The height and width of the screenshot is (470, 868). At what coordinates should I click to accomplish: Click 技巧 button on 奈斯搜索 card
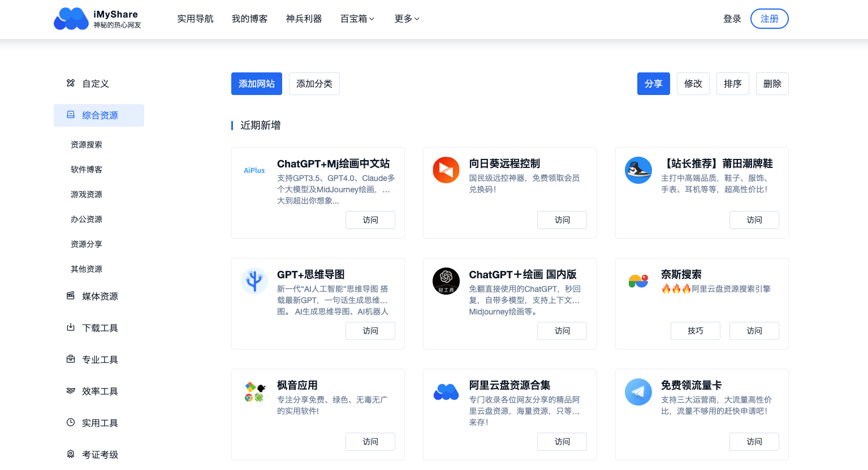coord(696,331)
